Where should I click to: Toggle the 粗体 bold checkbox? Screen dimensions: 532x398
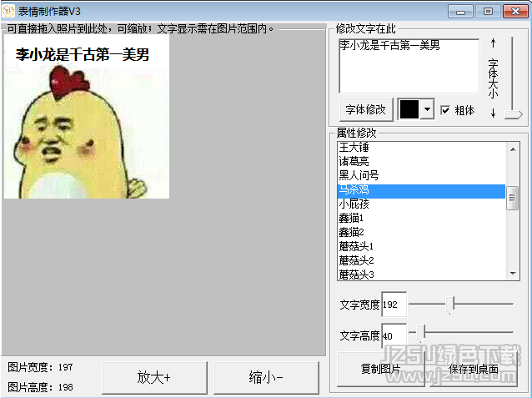(x=444, y=110)
